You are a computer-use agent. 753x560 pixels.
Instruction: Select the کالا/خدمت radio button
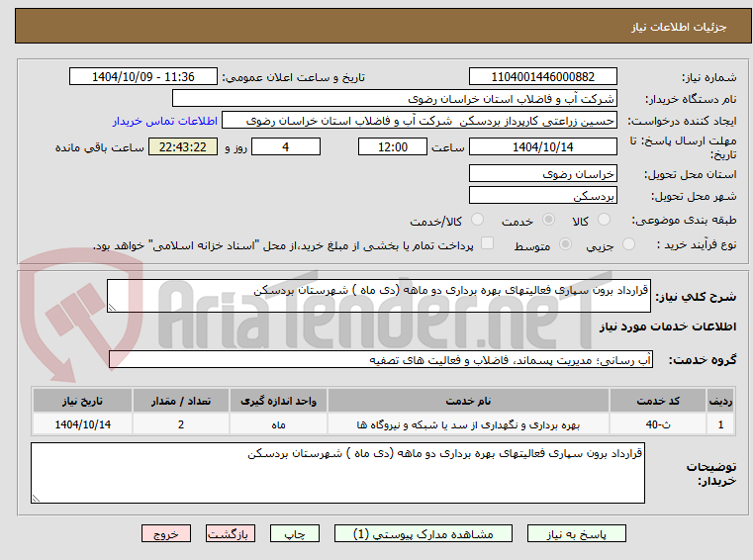coord(477,220)
